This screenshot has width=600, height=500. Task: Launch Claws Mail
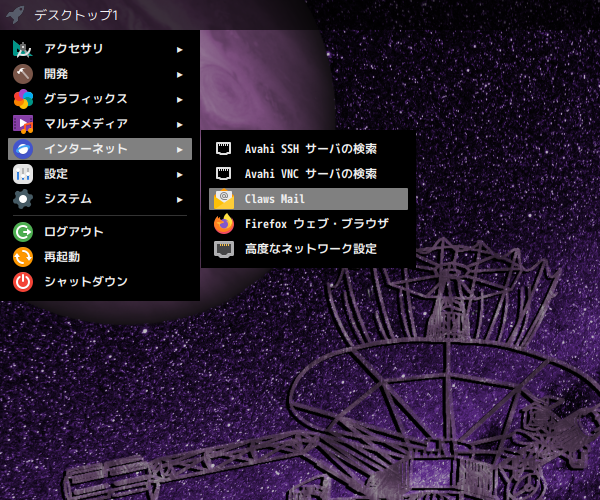tap(308, 199)
